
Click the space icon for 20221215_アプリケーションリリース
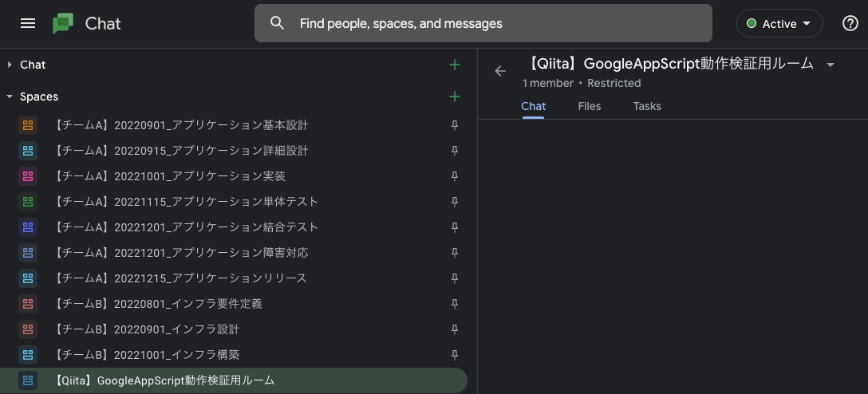(x=28, y=278)
